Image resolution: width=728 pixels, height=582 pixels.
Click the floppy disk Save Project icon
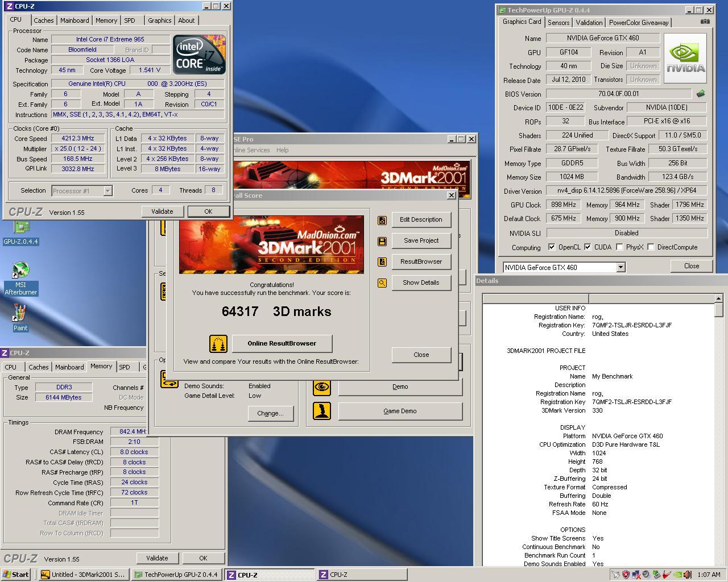[x=382, y=241]
